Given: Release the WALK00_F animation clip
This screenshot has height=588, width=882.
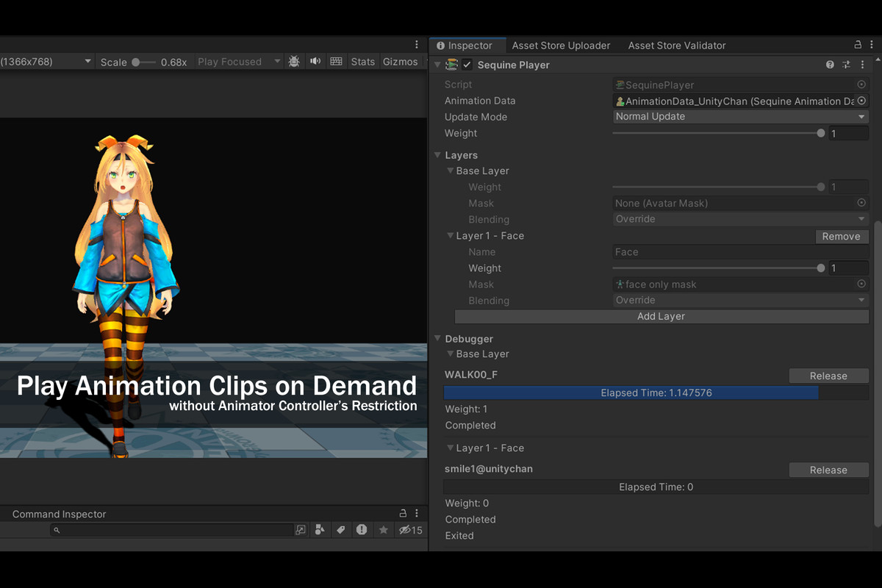Looking at the screenshot, I should click(828, 376).
